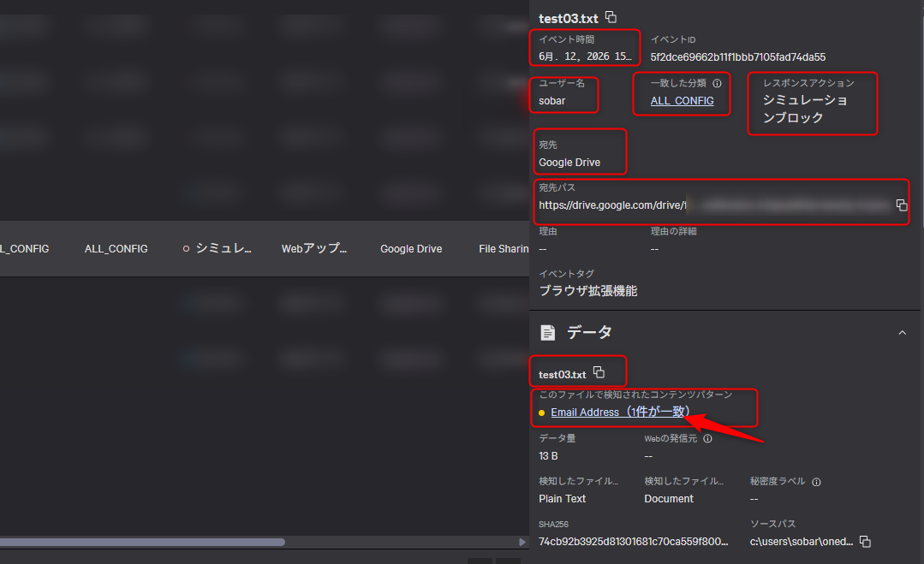Click the SHA256 hash 74cb92b3925d...
This screenshot has height=564, width=924.
tap(634, 542)
